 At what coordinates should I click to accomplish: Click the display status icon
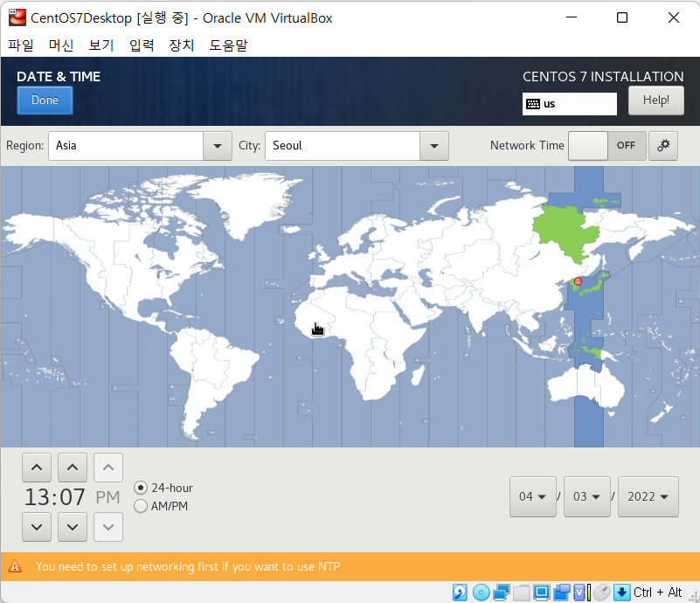tap(542, 593)
